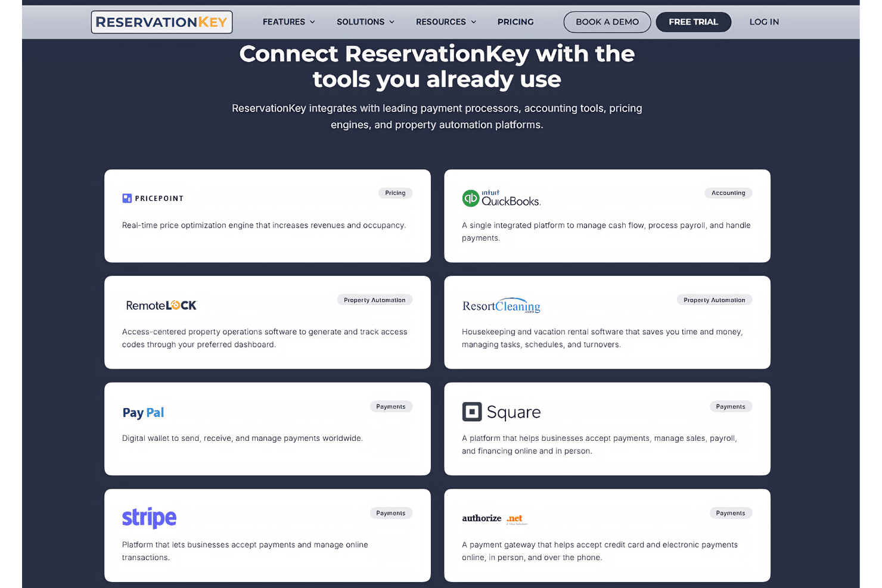Viewport: 882px width, 588px height.
Task: Click Payments tag on the Square card
Action: (x=731, y=407)
